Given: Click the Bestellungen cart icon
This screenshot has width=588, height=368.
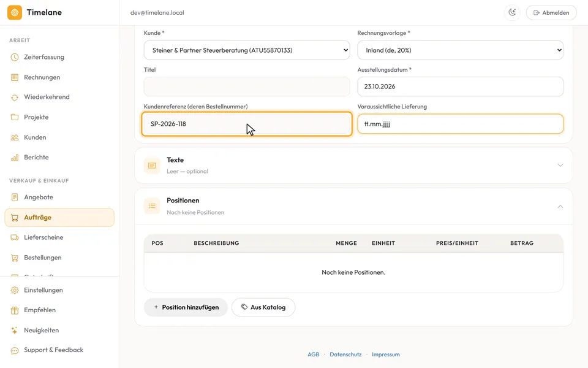Looking at the screenshot, I should pyautogui.click(x=15, y=258).
